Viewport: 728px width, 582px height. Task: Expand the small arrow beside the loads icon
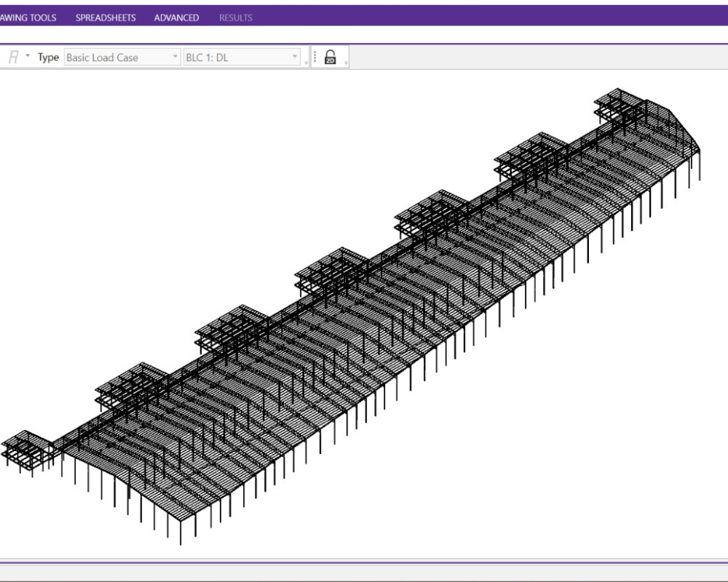coord(28,56)
